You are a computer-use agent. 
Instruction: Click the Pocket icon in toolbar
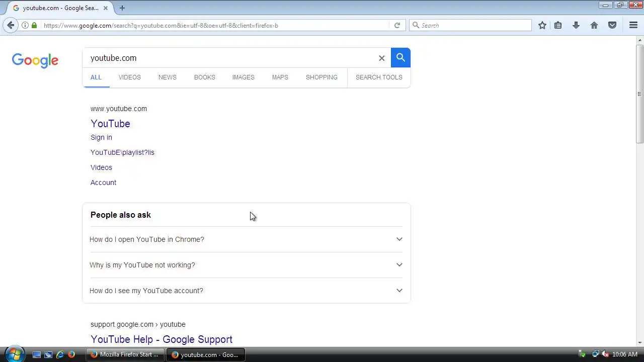(x=612, y=25)
